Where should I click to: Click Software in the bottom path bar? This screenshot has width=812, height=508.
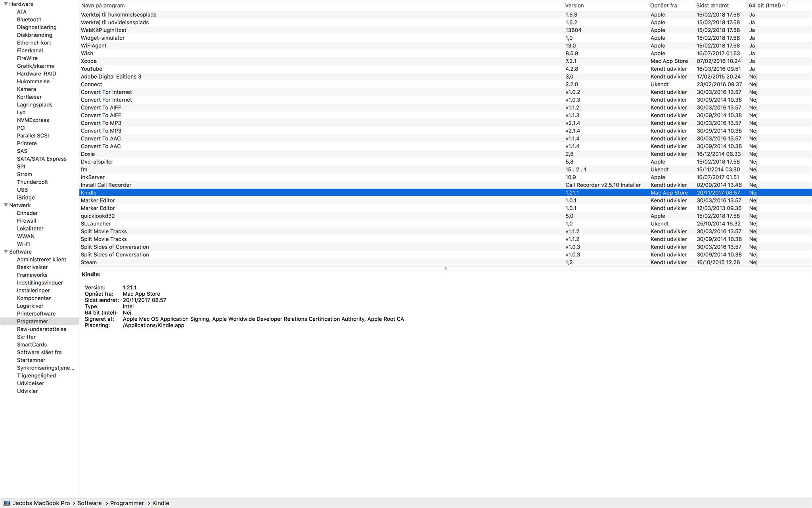(x=90, y=503)
